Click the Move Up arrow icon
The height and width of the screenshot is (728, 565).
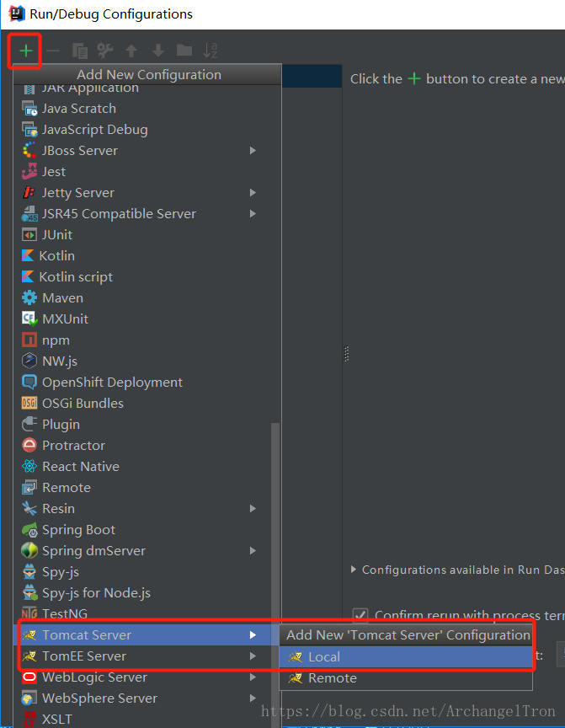(x=131, y=51)
